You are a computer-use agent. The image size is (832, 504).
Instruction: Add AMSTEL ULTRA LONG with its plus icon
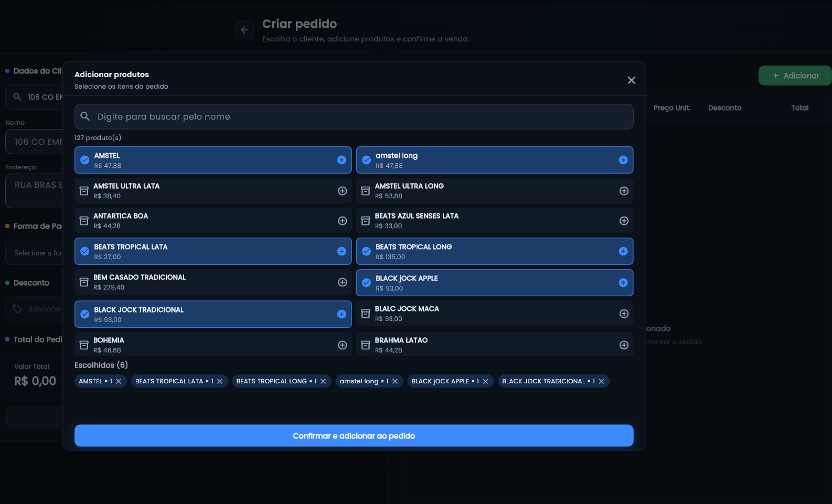pyautogui.click(x=624, y=191)
